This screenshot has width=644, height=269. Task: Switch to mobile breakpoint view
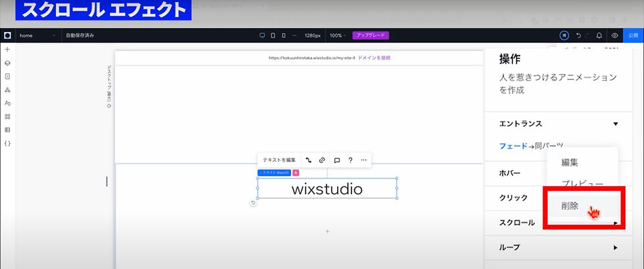tap(283, 35)
